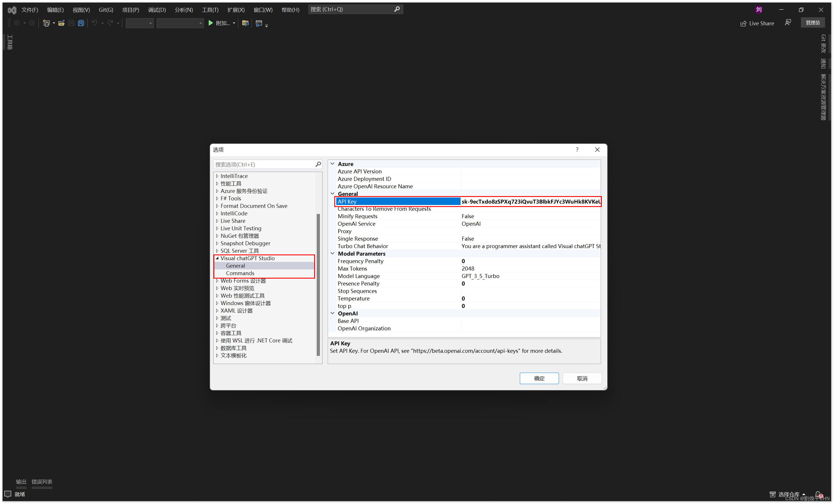The width and height of the screenshot is (834, 504).
Task: Open the feedback icon next to Live Share
Action: coord(788,23)
